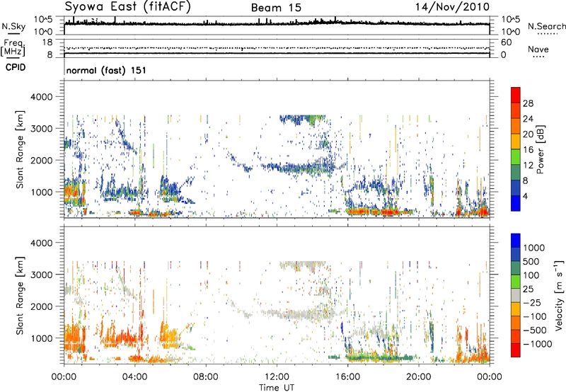
Task: Click the "Nave" legend label
Action: point(538,49)
